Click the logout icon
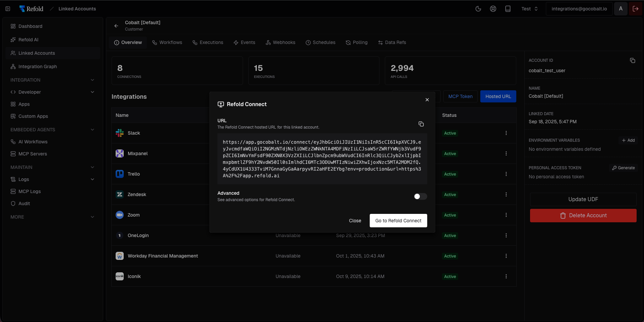The height and width of the screenshot is (322, 644). tap(636, 9)
